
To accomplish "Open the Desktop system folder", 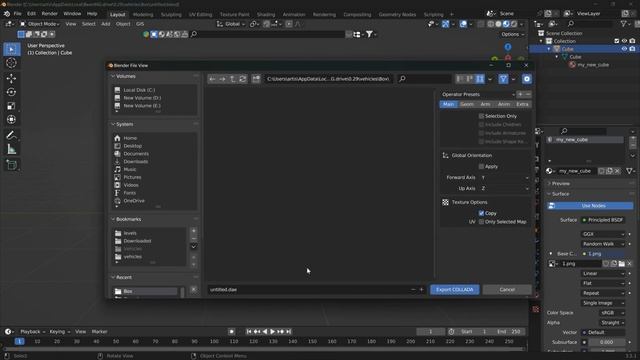I will pos(133,146).
